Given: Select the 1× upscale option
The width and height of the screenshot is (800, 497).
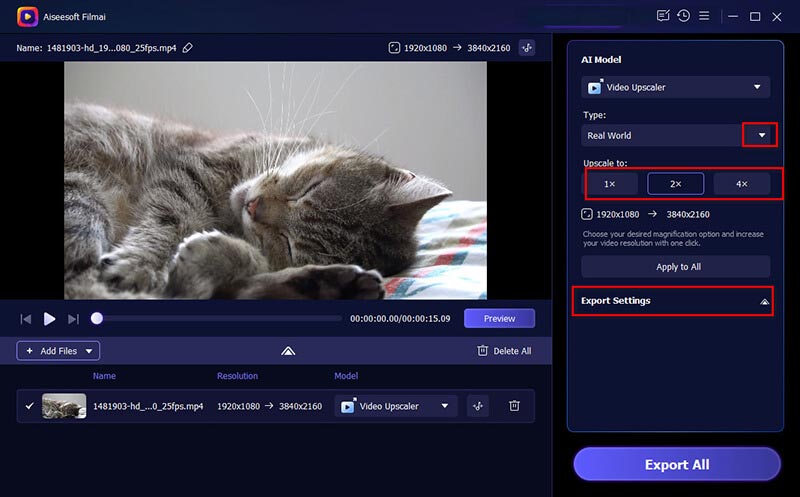Looking at the screenshot, I should click(x=610, y=184).
